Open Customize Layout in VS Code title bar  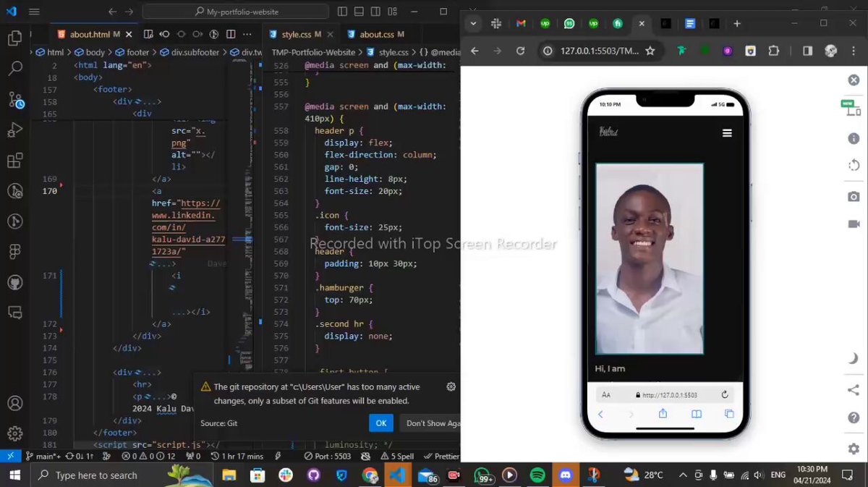392,12
